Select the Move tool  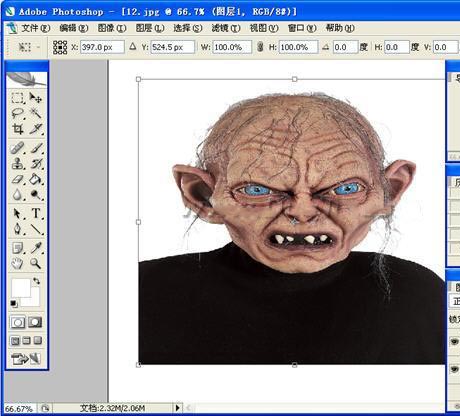tap(35, 98)
